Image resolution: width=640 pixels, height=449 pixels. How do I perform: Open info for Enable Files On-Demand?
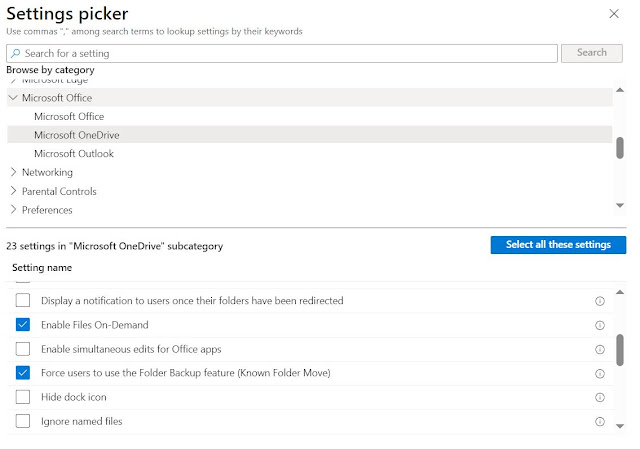pyautogui.click(x=600, y=325)
